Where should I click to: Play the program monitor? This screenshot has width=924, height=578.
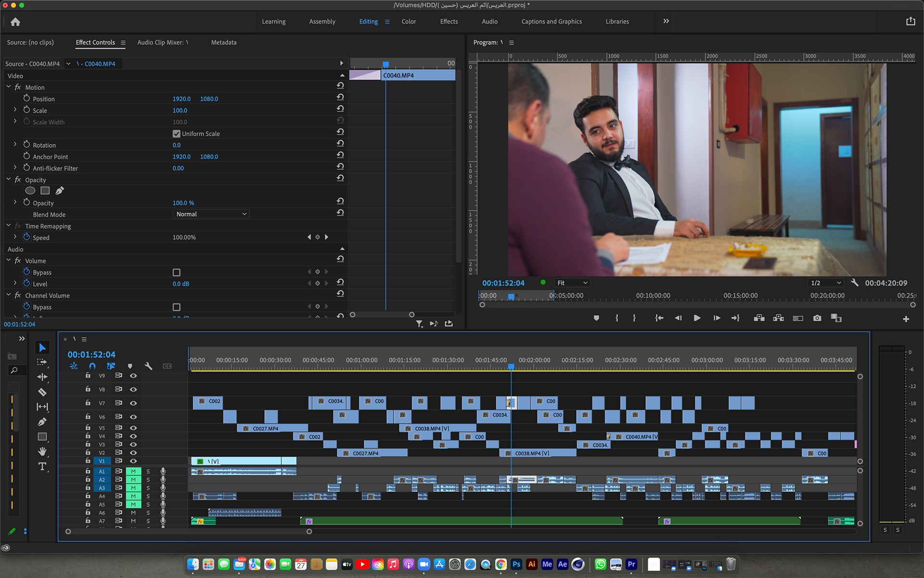pyautogui.click(x=697, y=318)
